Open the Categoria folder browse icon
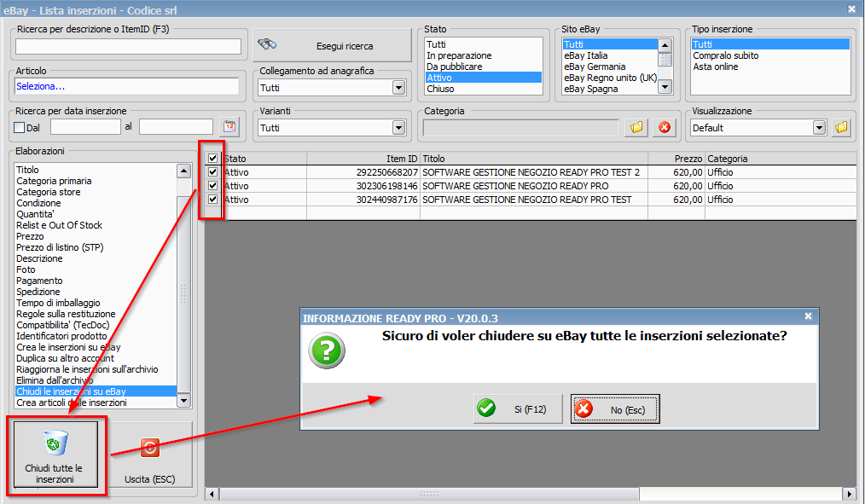 [x=636, y=127]
